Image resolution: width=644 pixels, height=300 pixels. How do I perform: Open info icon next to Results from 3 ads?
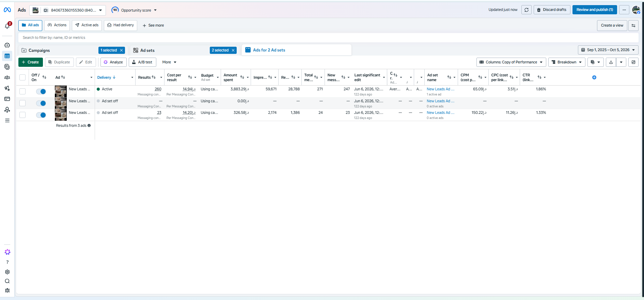89,125
